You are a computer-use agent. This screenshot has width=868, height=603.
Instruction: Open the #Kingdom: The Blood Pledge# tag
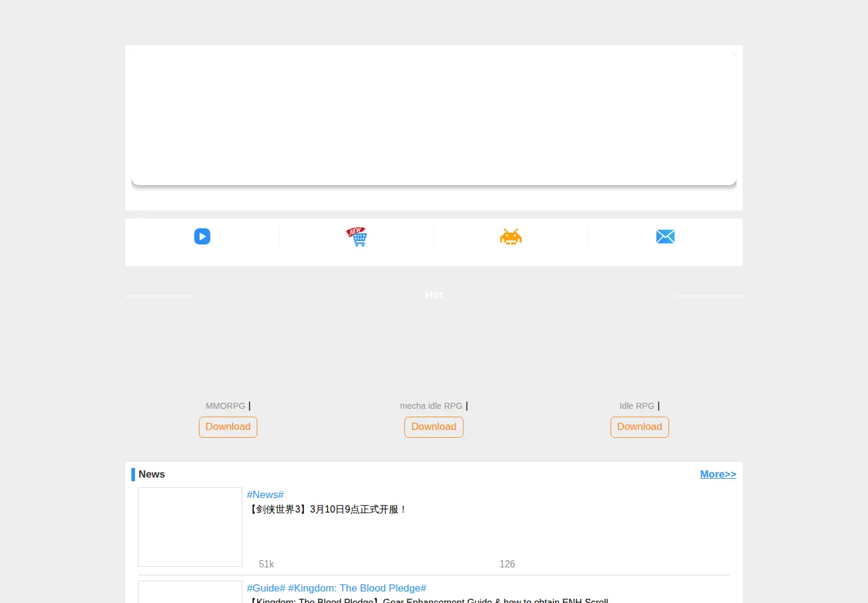point(357,588)
